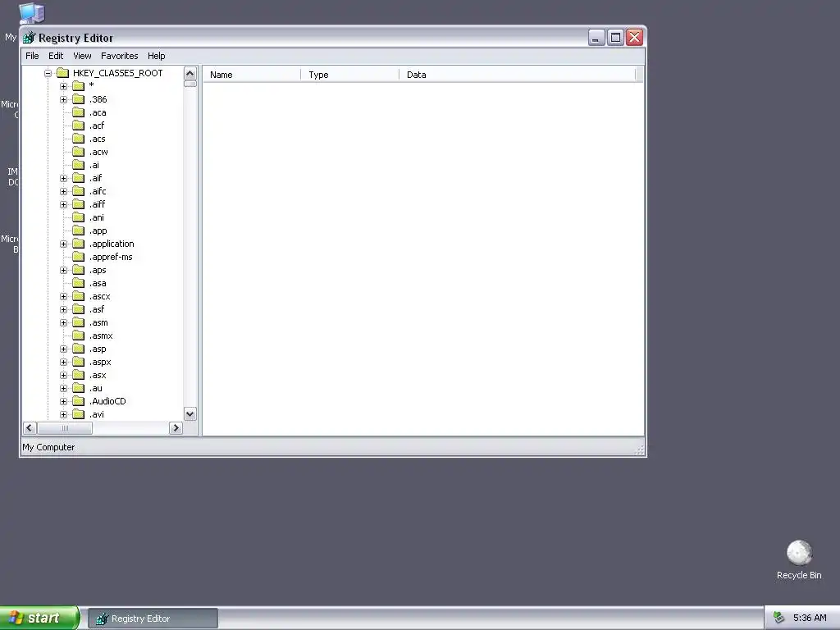Click the Name column header
This screenshot has height=630, width=840.
click(x=251, y=75)
